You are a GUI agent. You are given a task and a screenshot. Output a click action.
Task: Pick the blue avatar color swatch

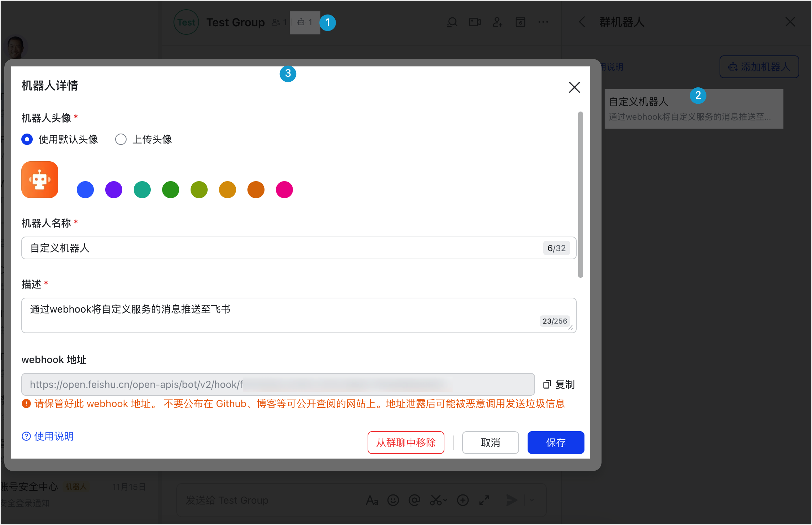coord(85,190)
